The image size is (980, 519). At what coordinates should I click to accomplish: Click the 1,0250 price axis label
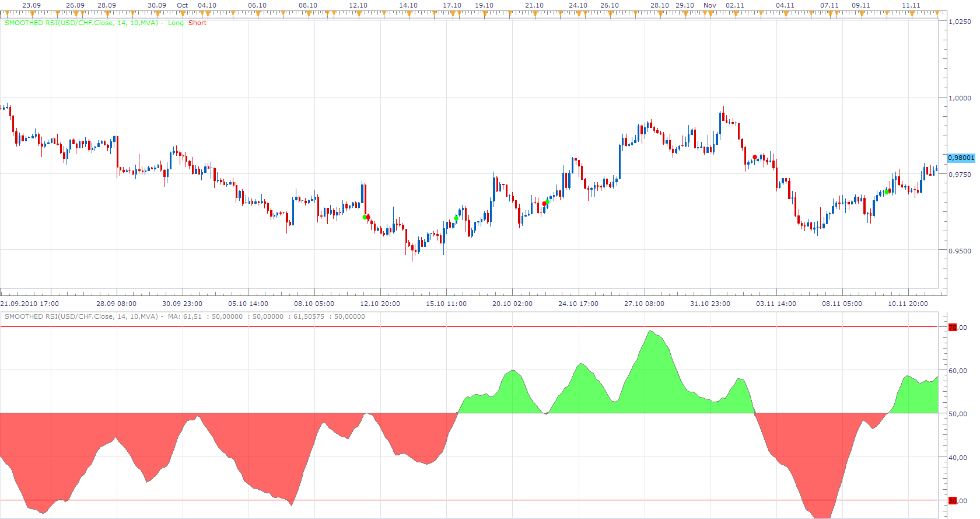pos(960,22)
